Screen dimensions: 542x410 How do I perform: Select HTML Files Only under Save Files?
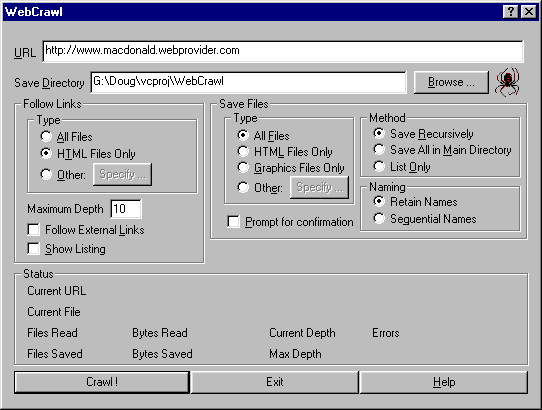click(285, 151)
